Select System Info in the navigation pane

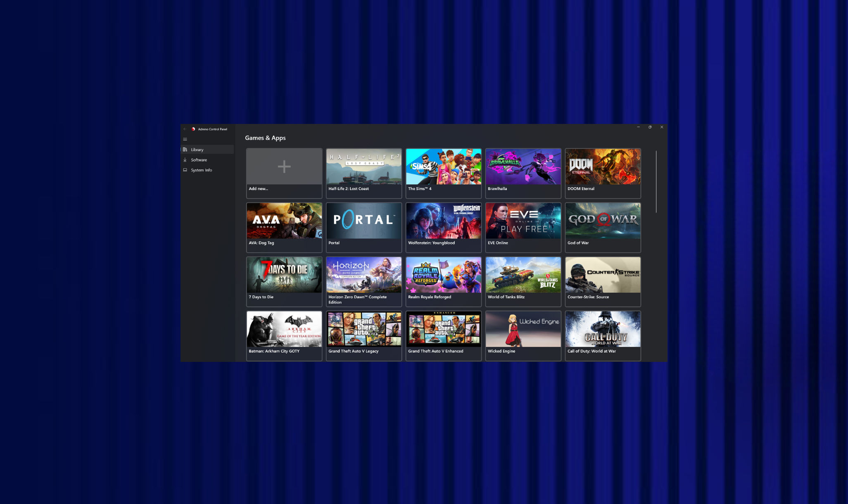[201, 170]
